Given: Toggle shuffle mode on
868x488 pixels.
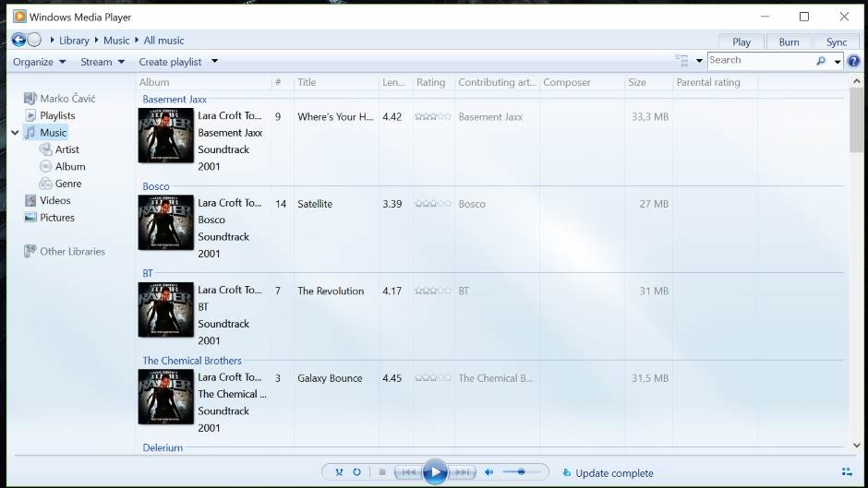Looking at the screenshot, I should click(x=339, y=472).
